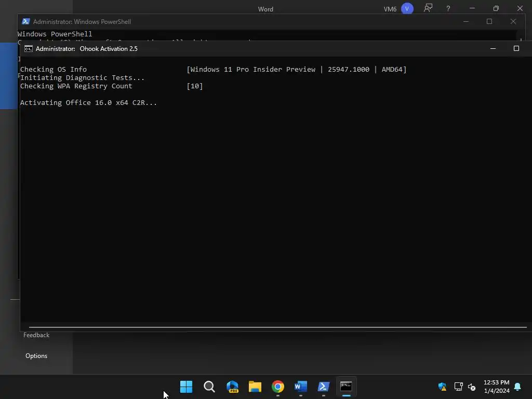Image resolution: width=532 pixels, height=399 pixels.
Task: Open Word Help question mark
Action: 448,8
